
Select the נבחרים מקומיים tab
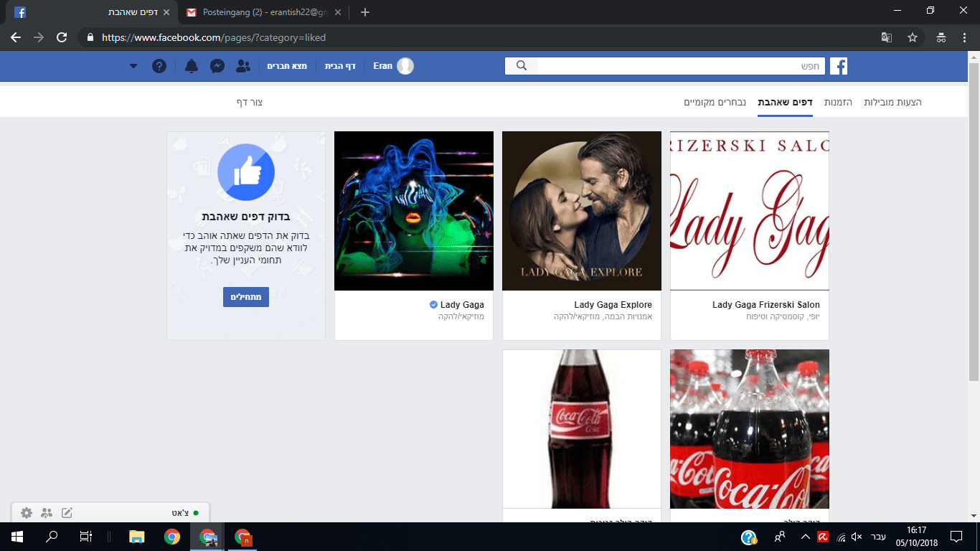tap(715, 103)
